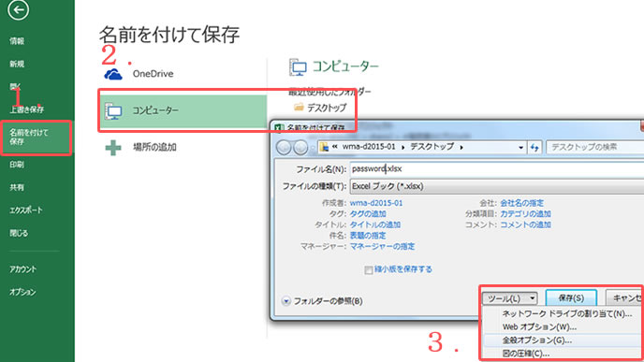This screenshot has height=362, width=644.
Task: Click the マネージャーの指定 link
Action: tap(382, 246)
